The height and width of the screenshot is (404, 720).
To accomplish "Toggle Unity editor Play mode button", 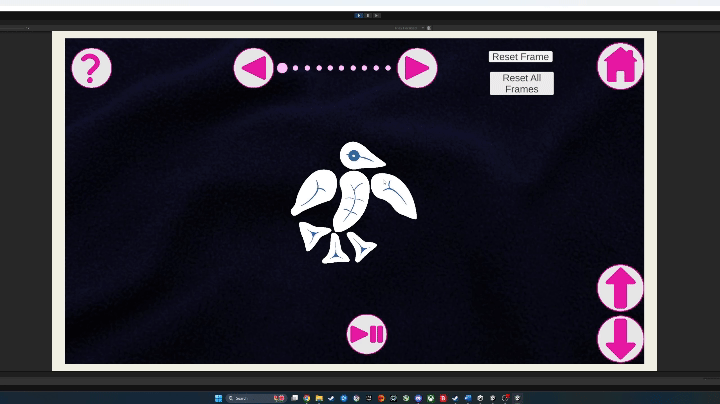I will pyautogui.click(x=359, y=15).
